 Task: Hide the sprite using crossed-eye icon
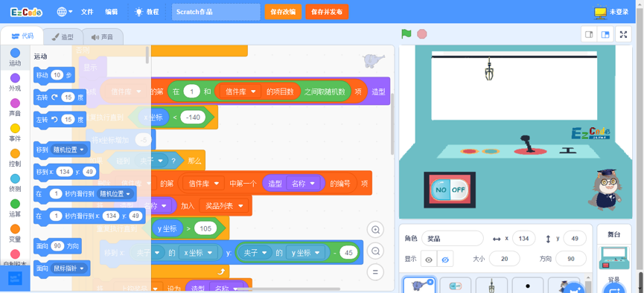[444, 260]
